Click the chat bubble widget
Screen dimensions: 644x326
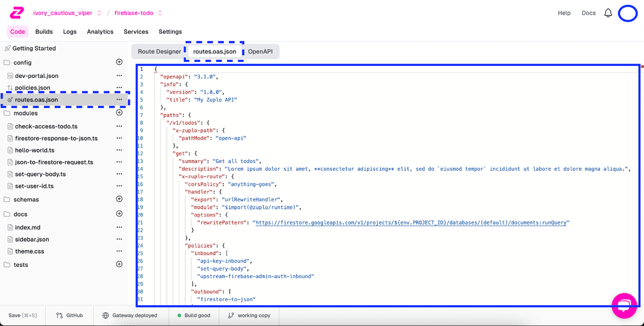(x=624, y=306)
